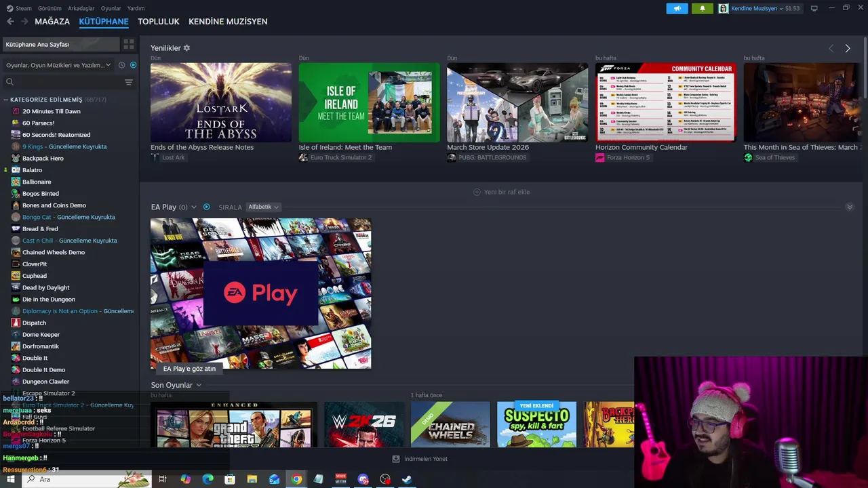Go forward with the right arrow navigation button

pyautogui.click(x=24, y=22)
